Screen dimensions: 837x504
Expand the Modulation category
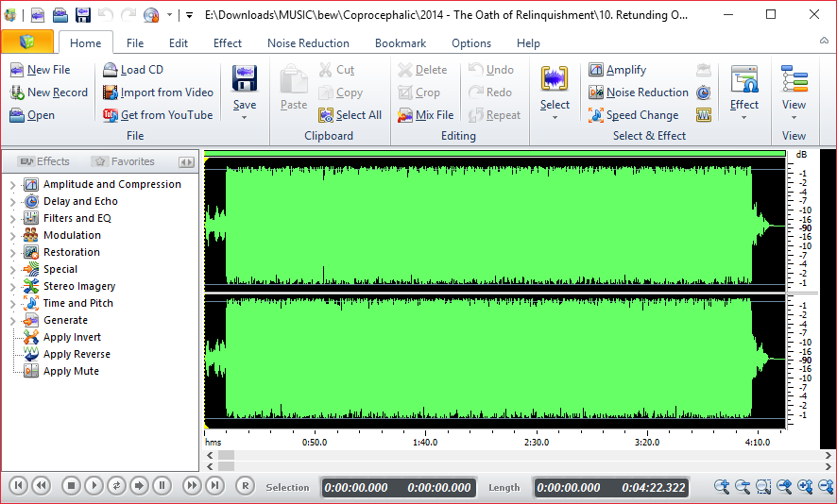tap(13, 236)
